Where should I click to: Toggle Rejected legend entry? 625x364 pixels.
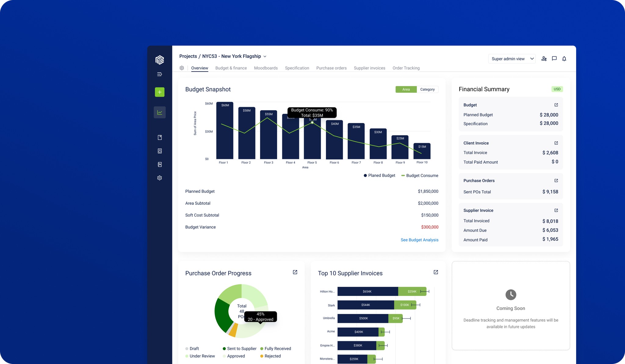[x=270, y=356]
